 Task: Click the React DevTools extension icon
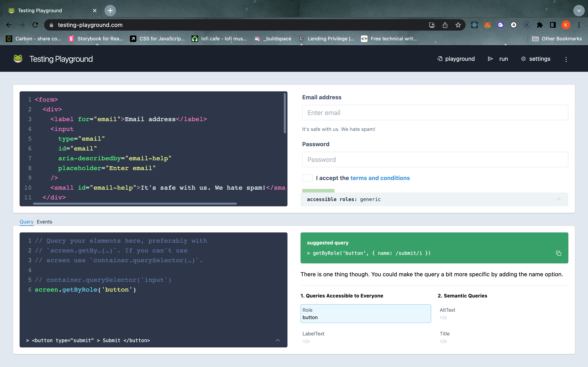coord(474,25)
